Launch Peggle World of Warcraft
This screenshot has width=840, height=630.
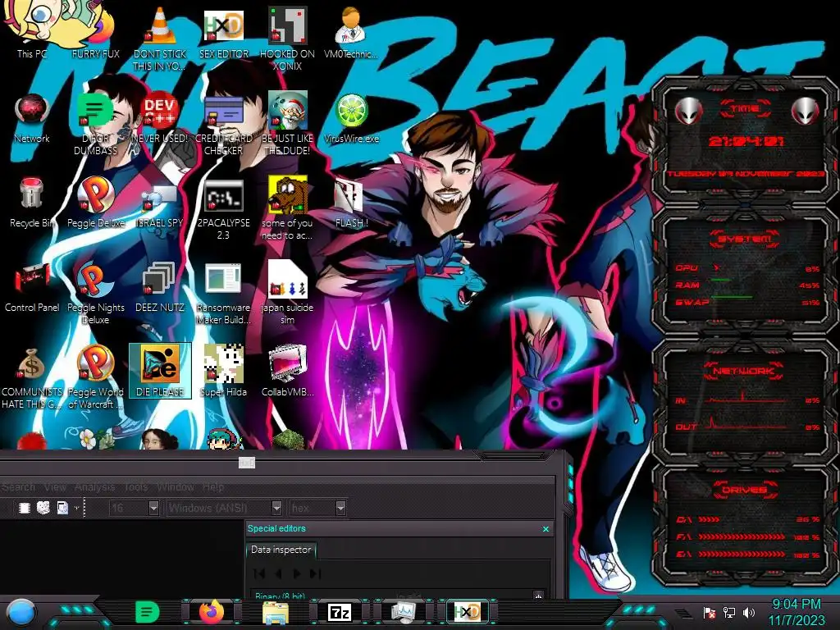tap(95, 377)
